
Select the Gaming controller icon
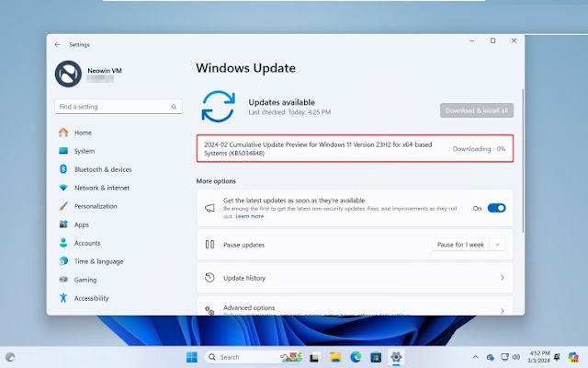pos(63,280)
